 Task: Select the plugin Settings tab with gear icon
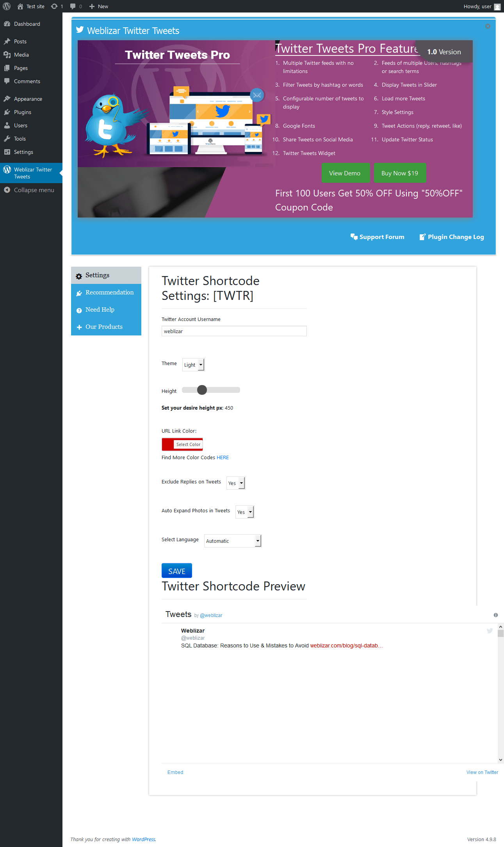coord(106,275)
